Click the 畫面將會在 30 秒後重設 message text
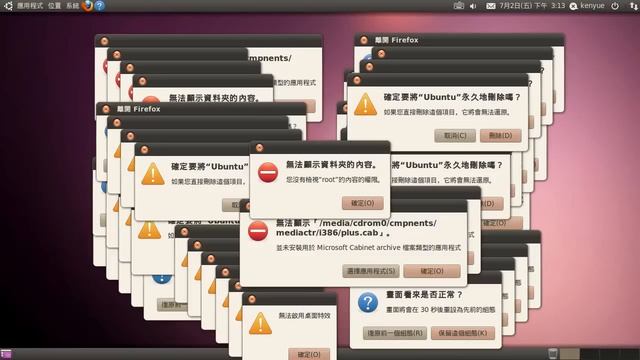 [441, 310]
